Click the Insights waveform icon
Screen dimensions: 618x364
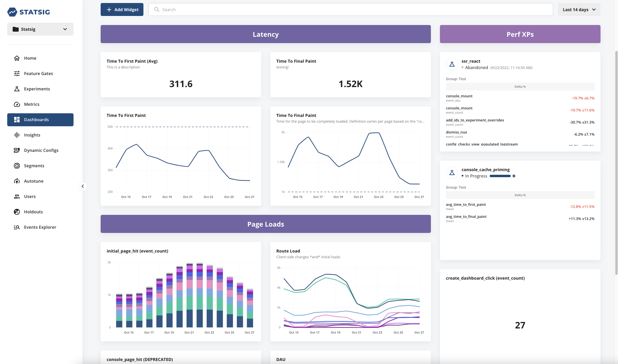point(17,135)
